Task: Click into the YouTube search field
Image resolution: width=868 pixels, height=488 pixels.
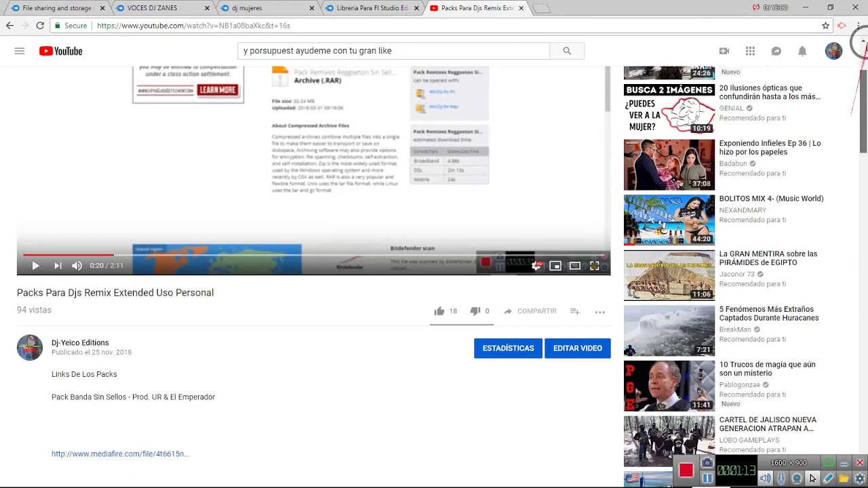Action: (x=393, y=51)
